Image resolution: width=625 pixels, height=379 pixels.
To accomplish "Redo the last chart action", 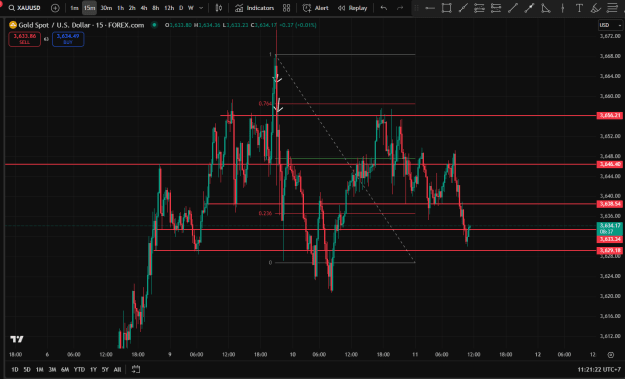I will click(400, 8).
